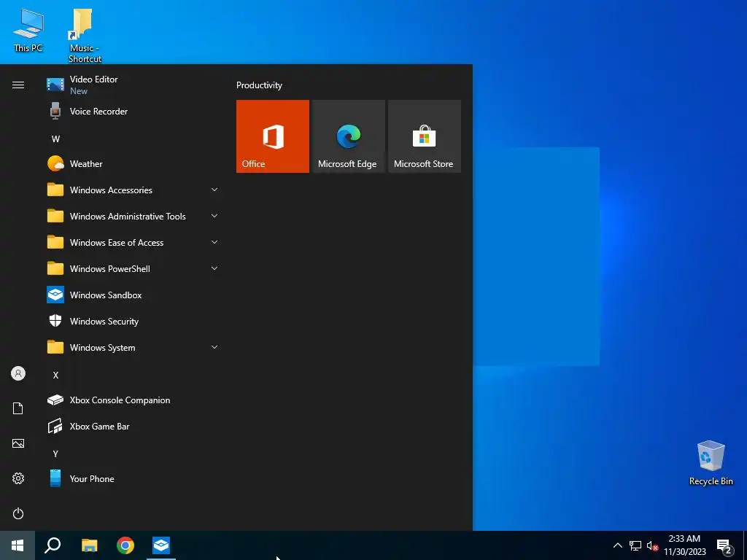The image size is (747, 560).
Task: Expand Windows System chevron
Action: click(x=214, y=347)
